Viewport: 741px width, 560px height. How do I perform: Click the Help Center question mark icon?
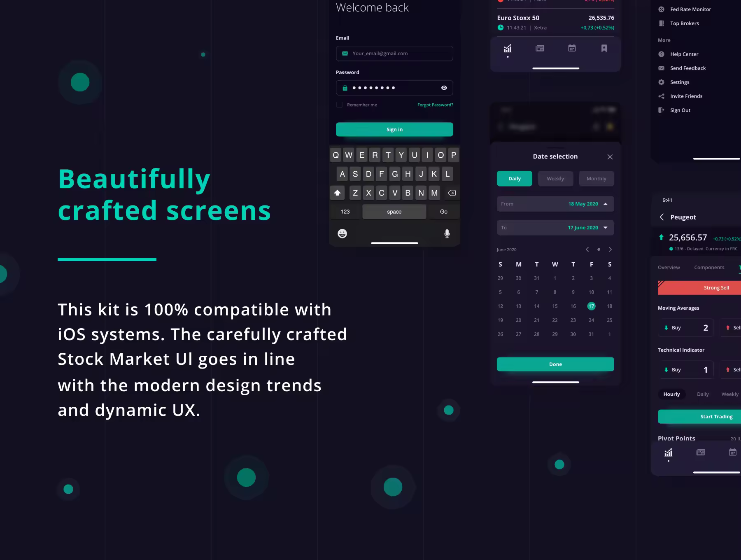pos(661,54)
